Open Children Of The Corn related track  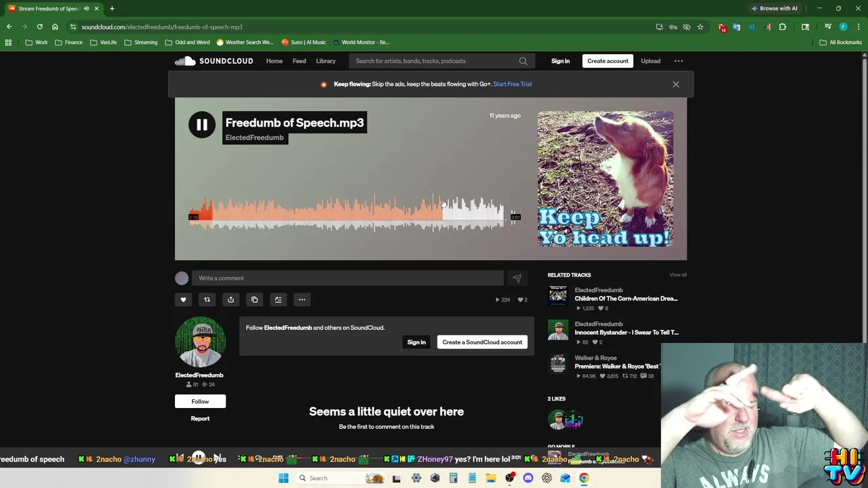click(x=626, y=298)
